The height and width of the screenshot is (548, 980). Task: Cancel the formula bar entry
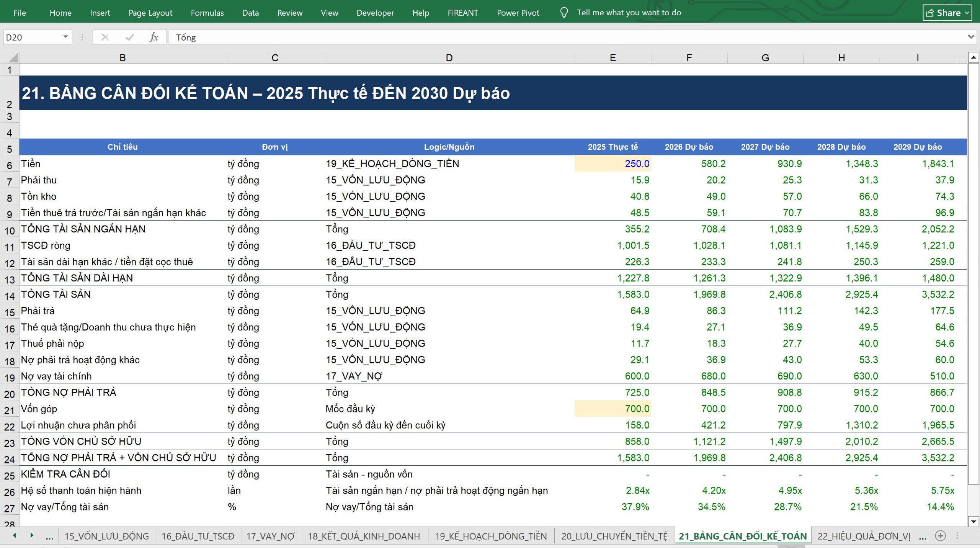pos(105,37)
